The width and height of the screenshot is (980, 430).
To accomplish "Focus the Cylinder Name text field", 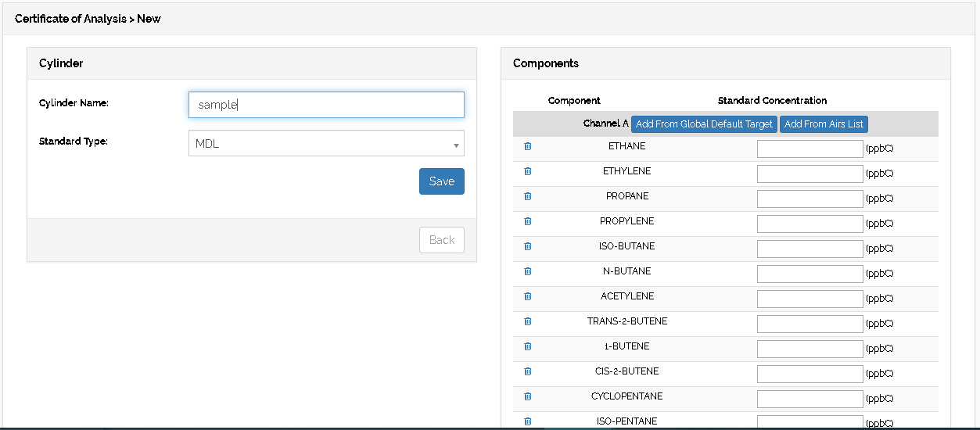I will click(326, 105).
